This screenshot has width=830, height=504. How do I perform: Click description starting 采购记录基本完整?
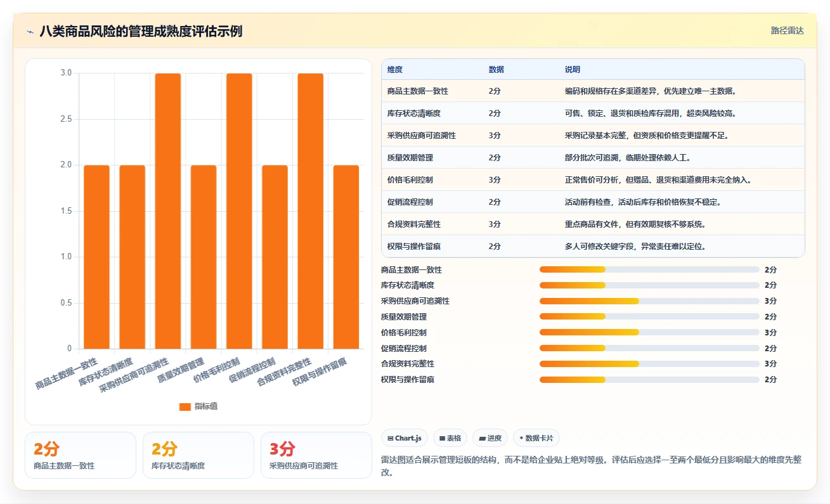[x=647, y=136]
